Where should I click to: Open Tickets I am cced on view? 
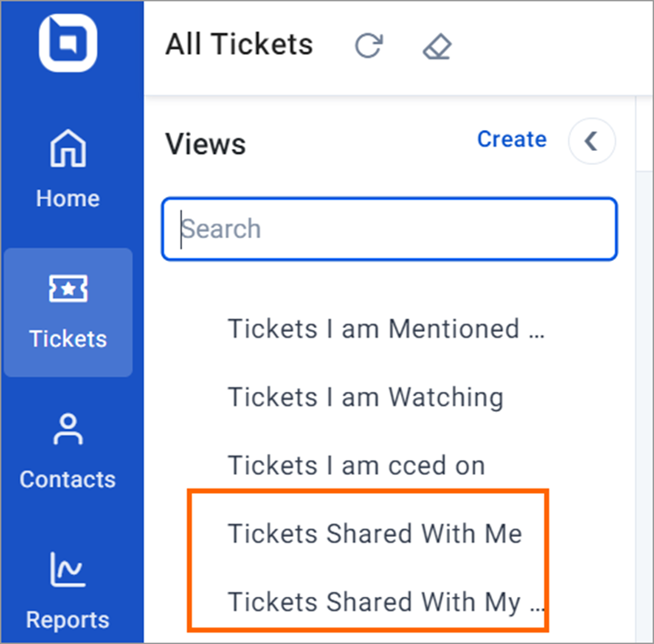(x=357, y=465)
